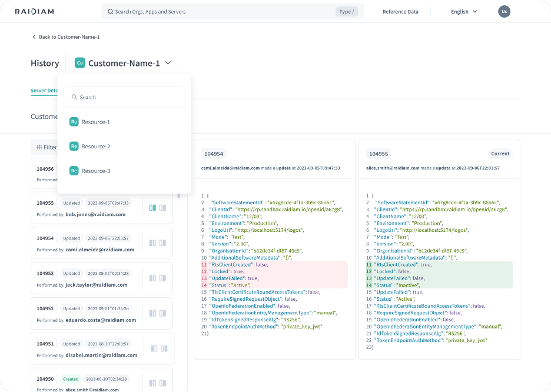The height and width of the screenshot is (392, 551).
Task: Click the History heading
Action: click(x=45, y=63)
